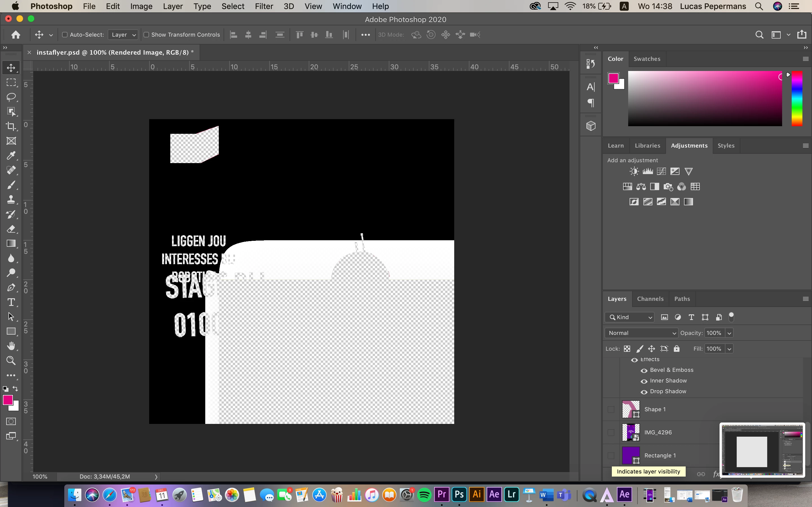
Task: Show the Shape 1 layer
Action: [611, 410]
